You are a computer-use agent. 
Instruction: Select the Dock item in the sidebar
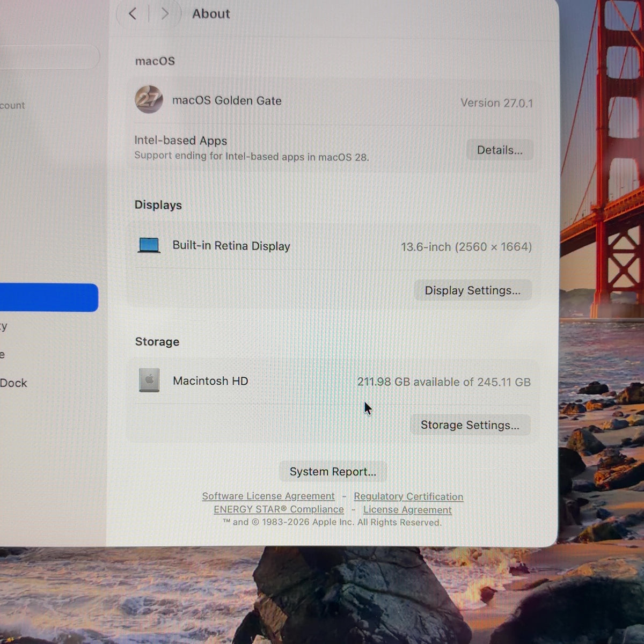(x=13, y=383)
